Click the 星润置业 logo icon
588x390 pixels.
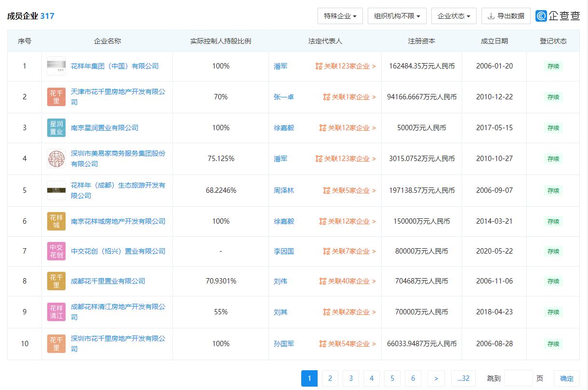[56, 128]
